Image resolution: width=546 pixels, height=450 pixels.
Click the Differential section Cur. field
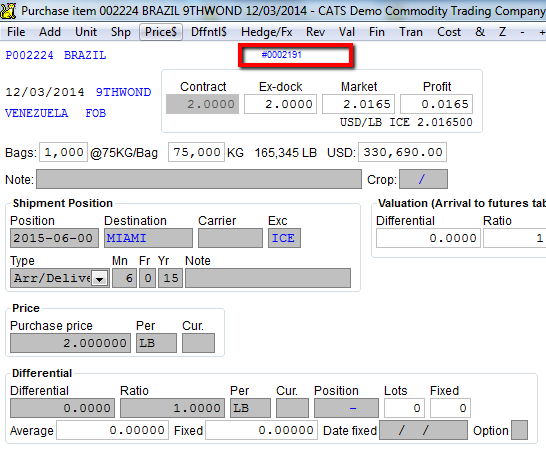point(292,408)
